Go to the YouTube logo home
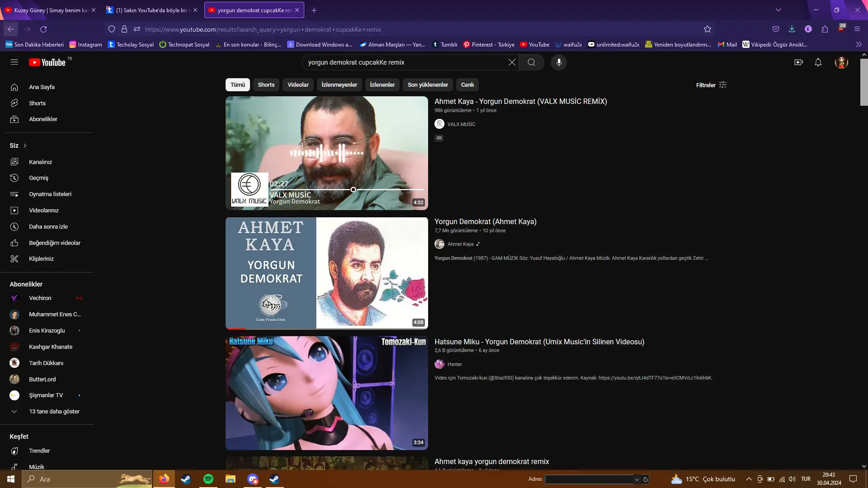The width and height of the screenshot is (868, 488). click(x=47, y=62)
